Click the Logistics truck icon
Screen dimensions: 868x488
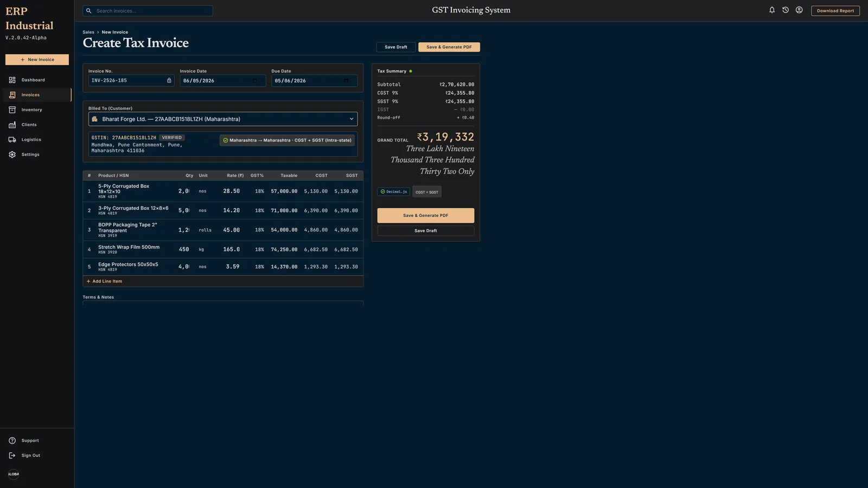(x=12, y=140)
